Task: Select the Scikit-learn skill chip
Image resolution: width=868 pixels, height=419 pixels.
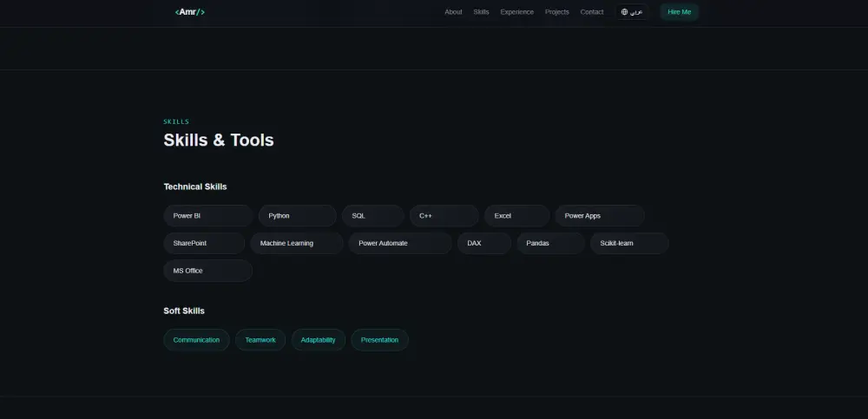Action: pyautogui.click(x=629, y=243)
